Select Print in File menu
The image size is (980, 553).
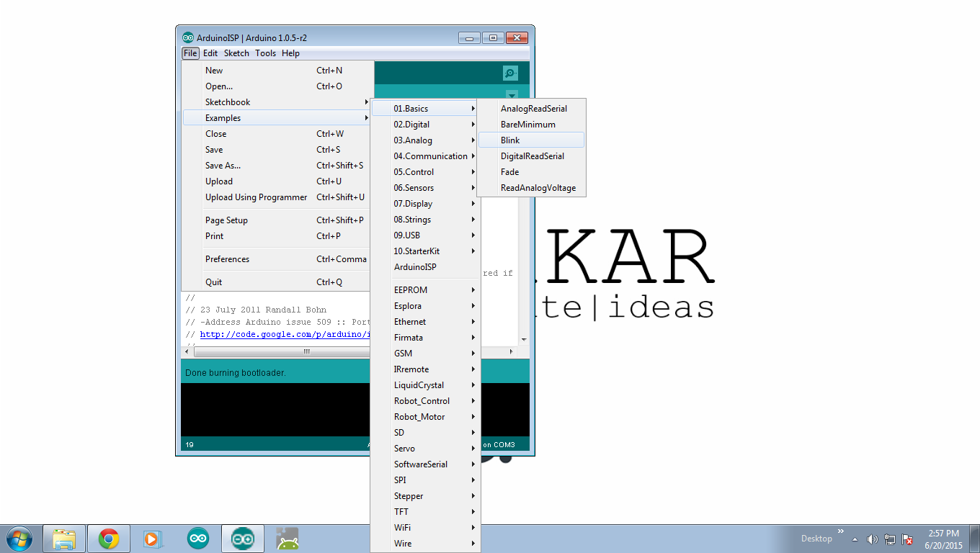tap(277, 236)
